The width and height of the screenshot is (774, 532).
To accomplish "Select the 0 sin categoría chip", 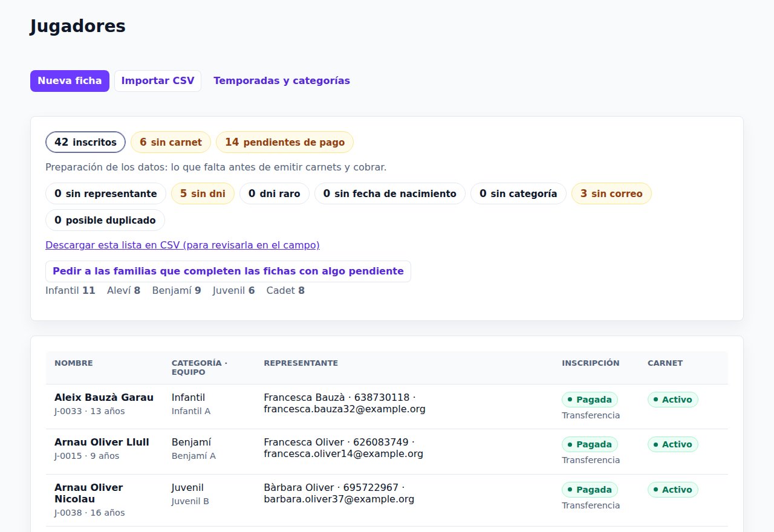I will [x=518, y=193].
